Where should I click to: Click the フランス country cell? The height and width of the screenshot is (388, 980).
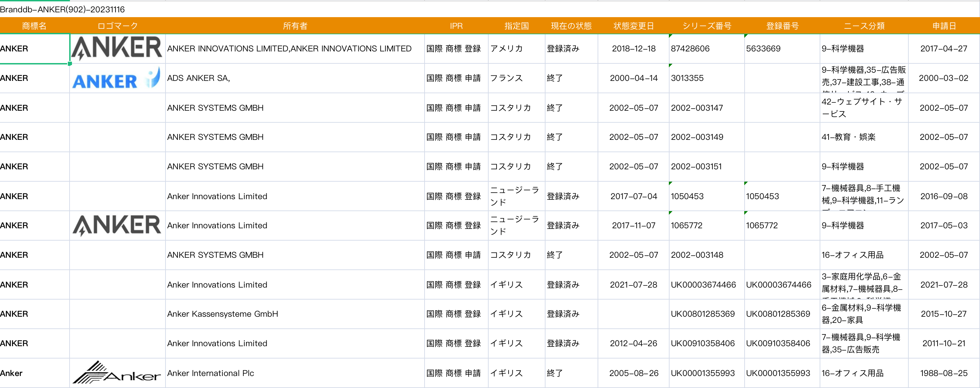pyautogui.click(x=517, y=78)
